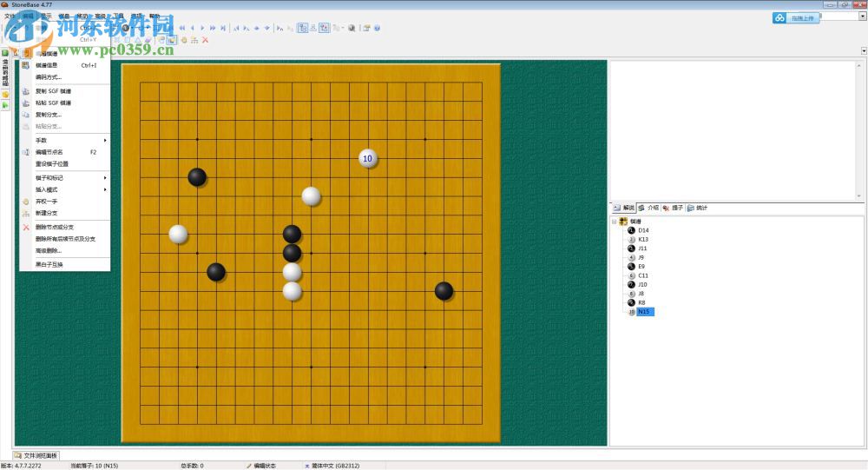Click the white stone numbered 10
Viewport: 868px width, 470px height.
pos(368,159)
